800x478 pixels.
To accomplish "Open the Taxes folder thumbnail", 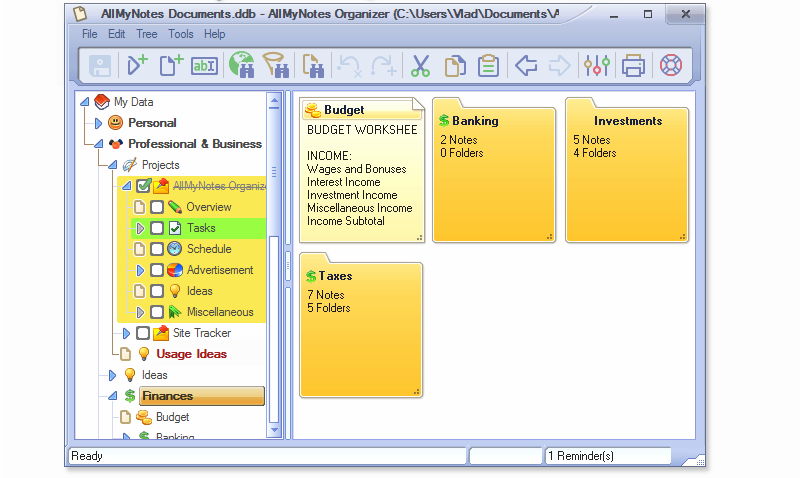I will pos(361,325).
